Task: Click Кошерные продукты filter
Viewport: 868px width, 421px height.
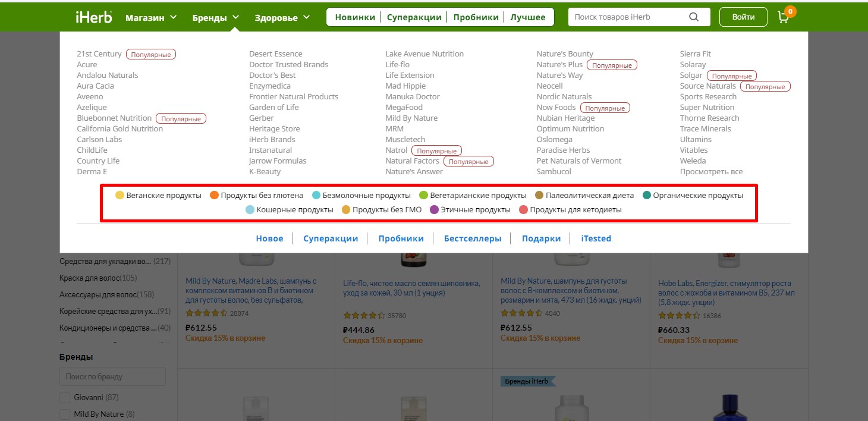Action: click(x=290, y=209)
